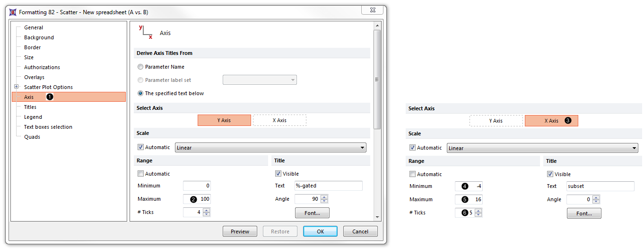The image size is (644, 249).
Task: Click the Font... button under Angle 90
Action: click(x=312, y=213)
